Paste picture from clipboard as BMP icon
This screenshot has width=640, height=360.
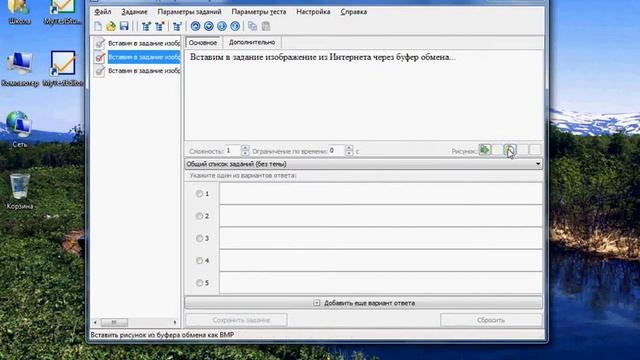click(x=510, y=150)
